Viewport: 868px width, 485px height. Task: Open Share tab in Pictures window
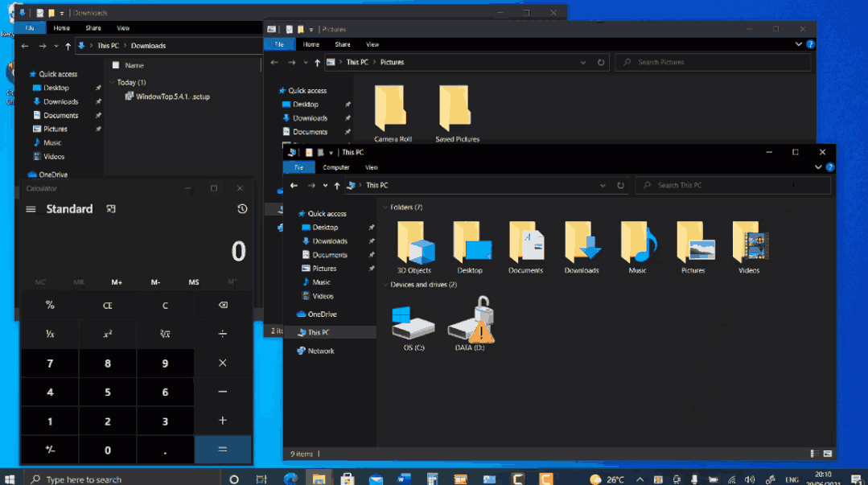pos(343,44)
